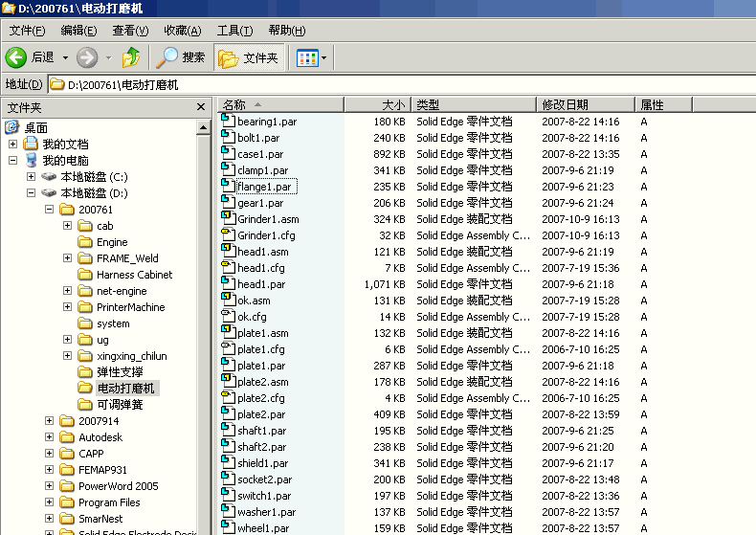
Task: Open the 查看(V) menu
Action: (x=130, y=31)
